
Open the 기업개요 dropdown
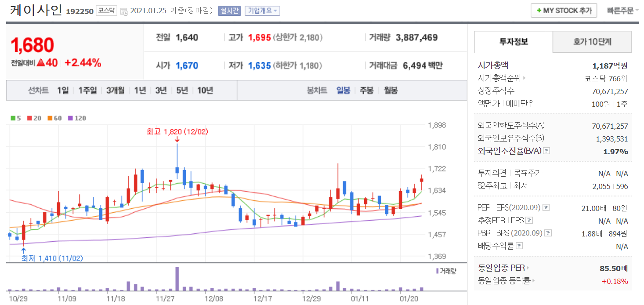[x=262, y=11]
